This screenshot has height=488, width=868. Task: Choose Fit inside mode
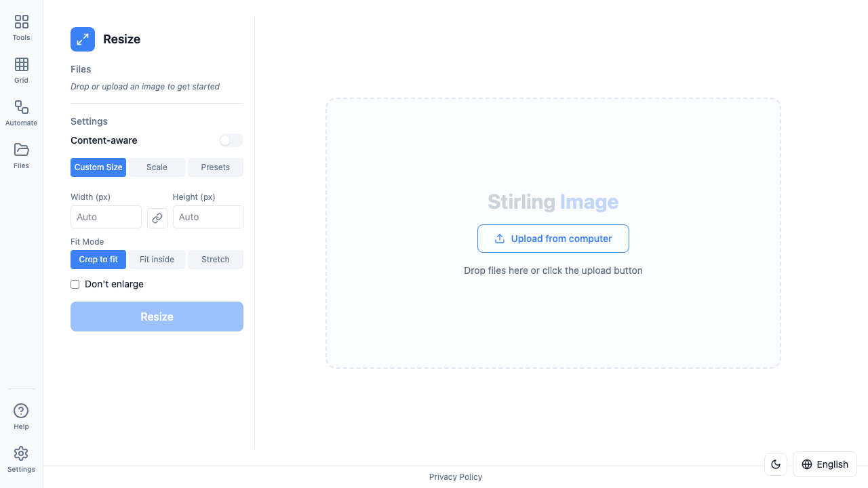pyautogui.click(x=157, y=260)
